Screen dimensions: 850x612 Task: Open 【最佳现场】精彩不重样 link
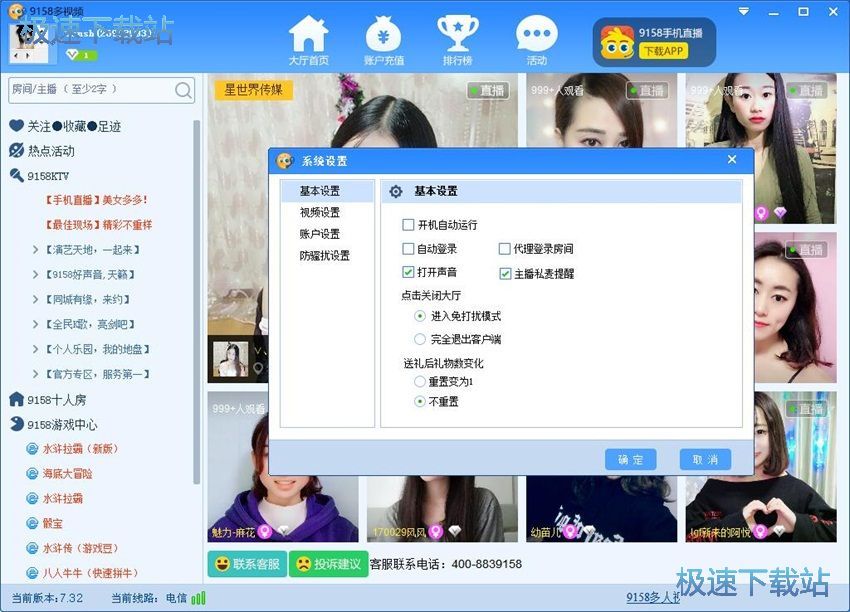pyautogui.click(x=98, y=224)
